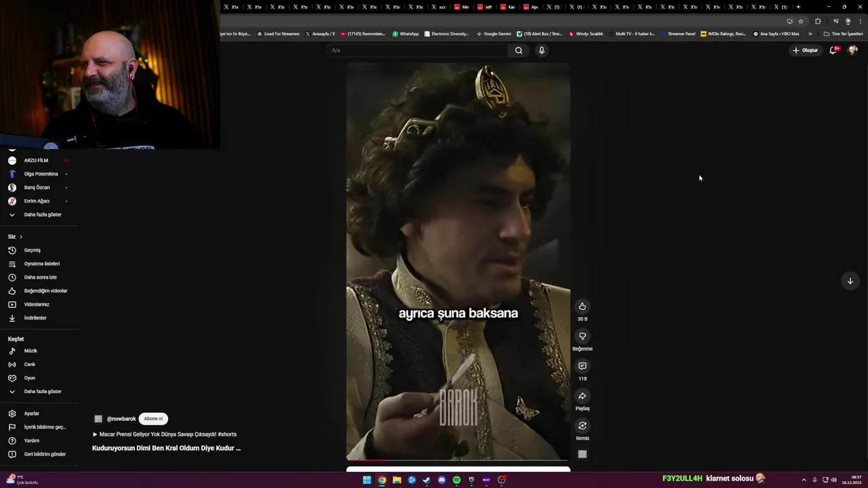
Task: Open Livad For Streamers bookmark
Action: pyautogui.click(x=278, y=34)
